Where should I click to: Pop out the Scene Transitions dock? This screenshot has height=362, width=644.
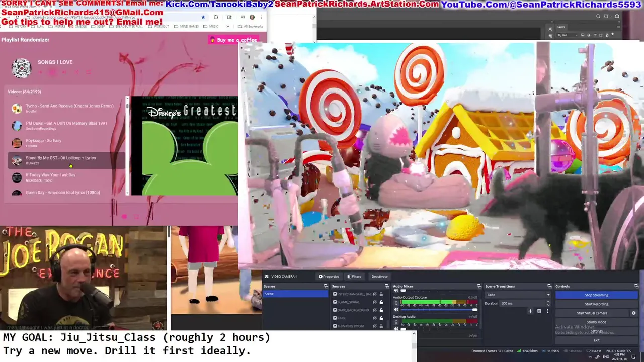click(549, 286)
